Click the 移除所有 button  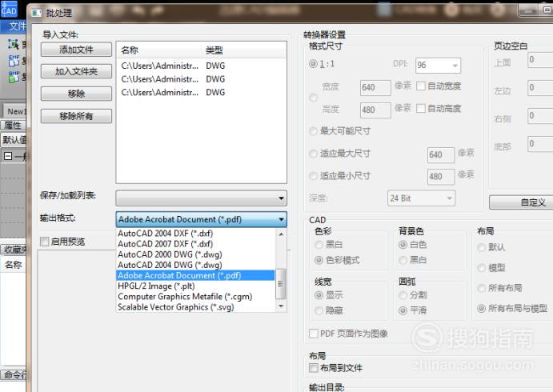(x=76, y=116)
